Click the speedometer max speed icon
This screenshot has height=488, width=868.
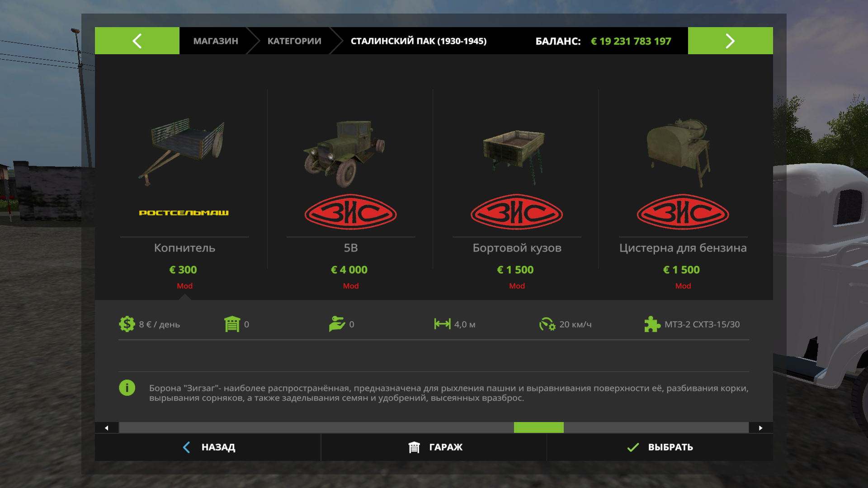pyautogui.click(x=547, y=324)
